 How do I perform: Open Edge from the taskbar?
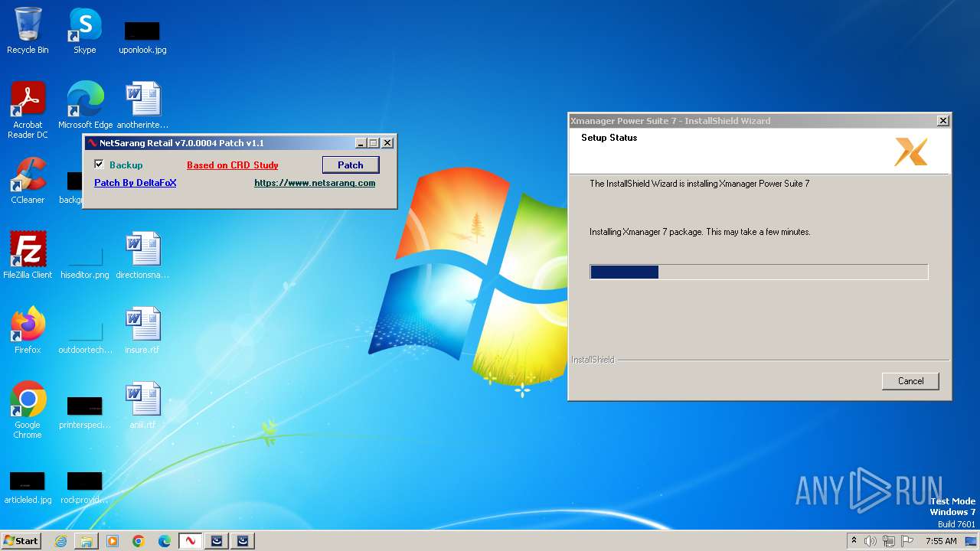pyautogui.click(x=165, y=541)
